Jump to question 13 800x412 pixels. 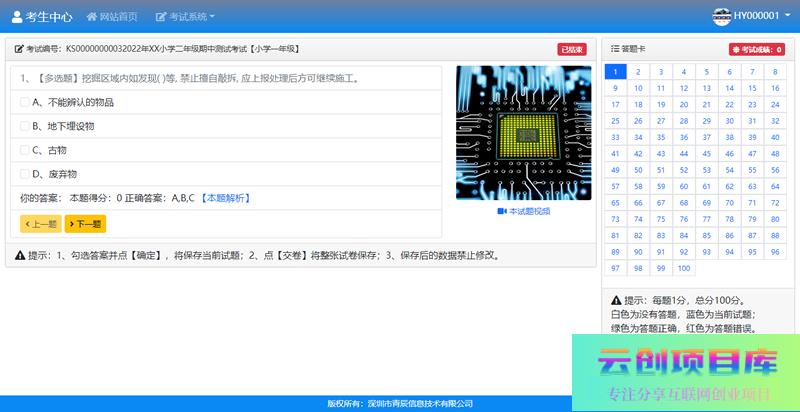pos(707,88)
